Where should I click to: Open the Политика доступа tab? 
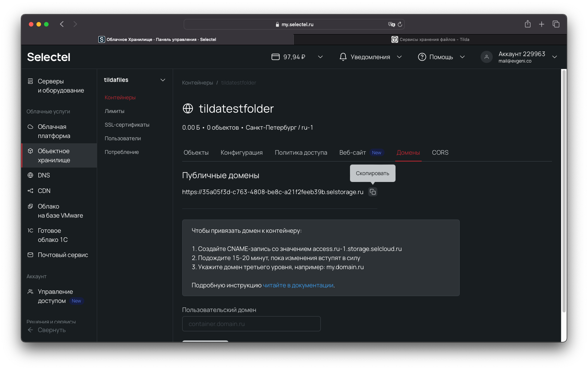301,152
